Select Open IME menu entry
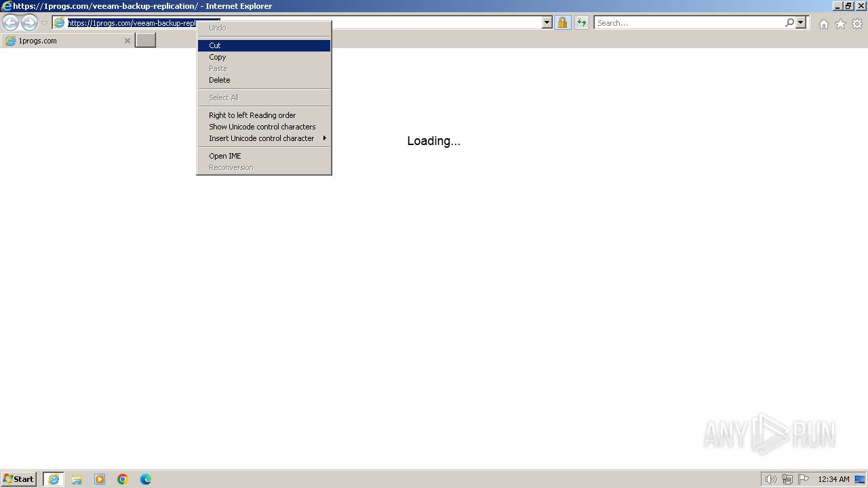Image resolution: width=868 pixels, height=488 pixels. click(x=264, y=156)
